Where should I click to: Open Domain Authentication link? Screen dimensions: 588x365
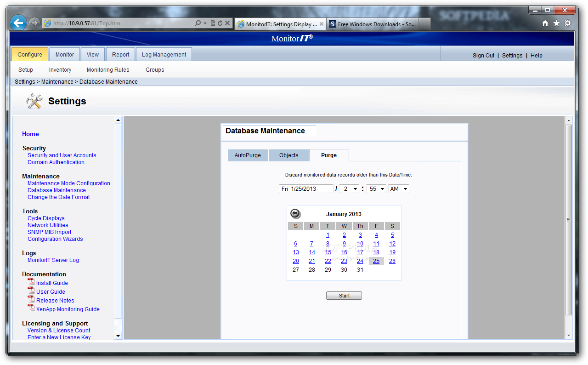(x=56, y=162)
